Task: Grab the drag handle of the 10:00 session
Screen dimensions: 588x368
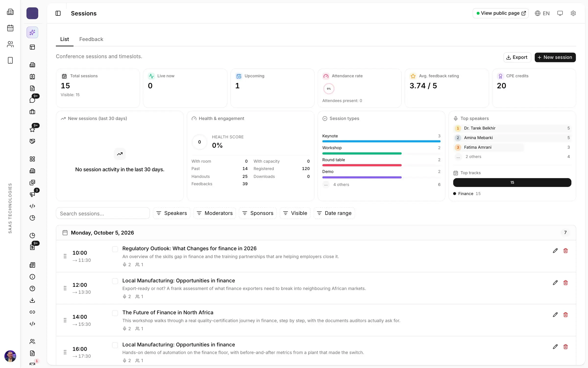Action: click(65, 256)
